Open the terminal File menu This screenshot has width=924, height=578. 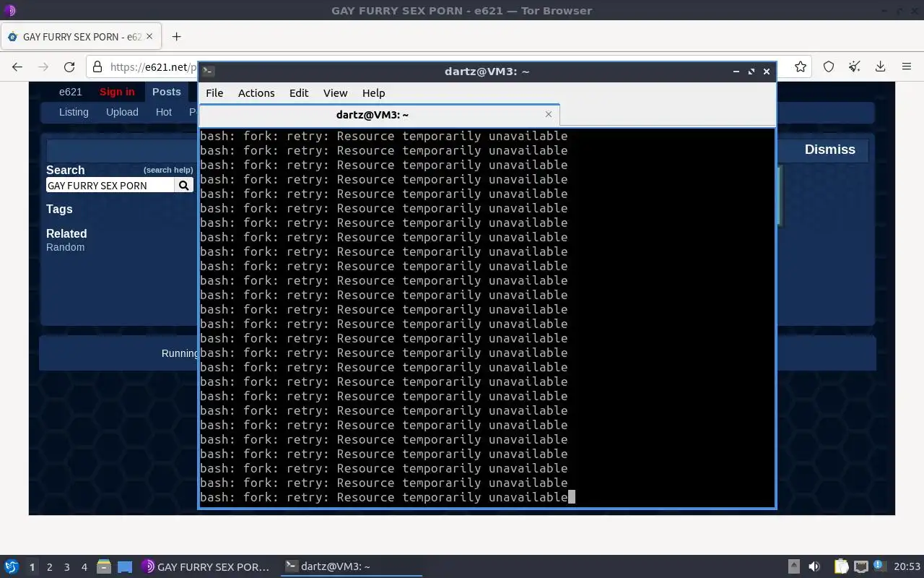click(214, 93)
